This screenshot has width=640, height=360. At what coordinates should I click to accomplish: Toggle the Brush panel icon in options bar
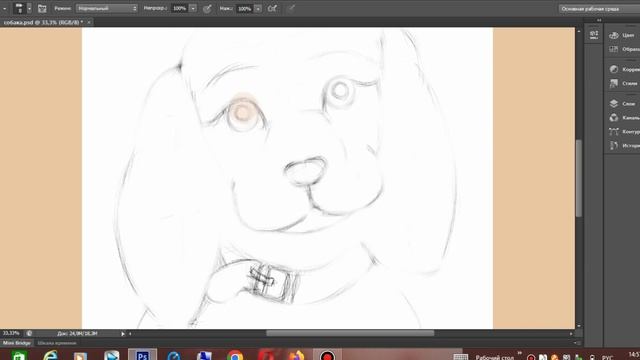click(x=42, y=8)
